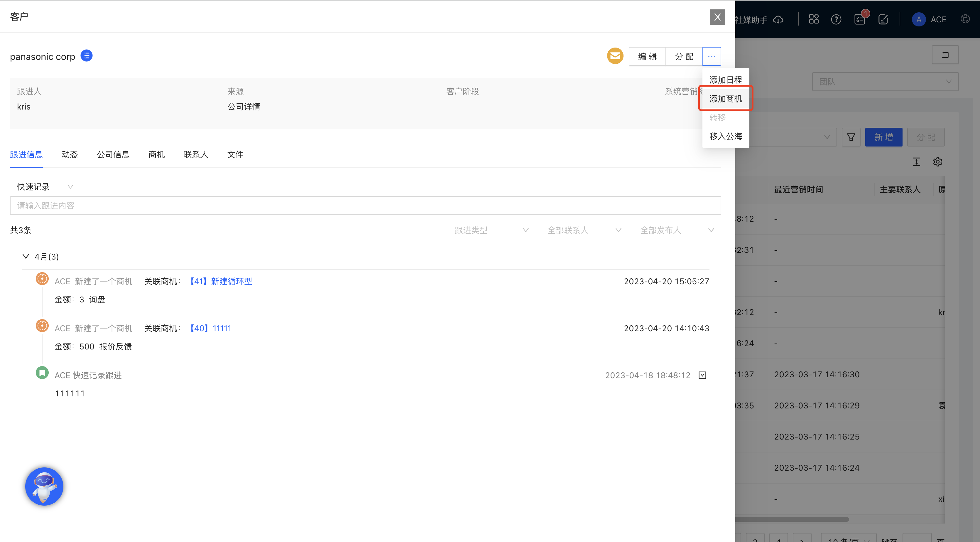The width and height of the screenshot is (980, 542).
Task: Click the orange email envelope icon
Action: tap(615, 56)
